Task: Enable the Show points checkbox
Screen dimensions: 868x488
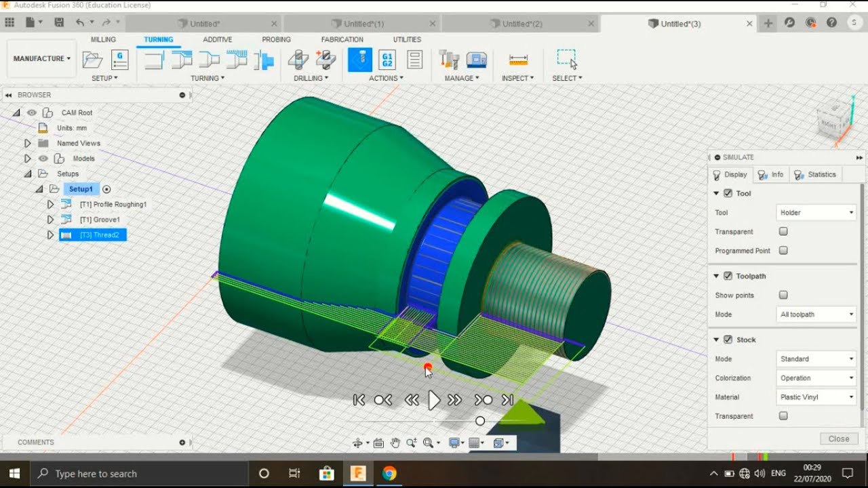Action: point(784,295)
